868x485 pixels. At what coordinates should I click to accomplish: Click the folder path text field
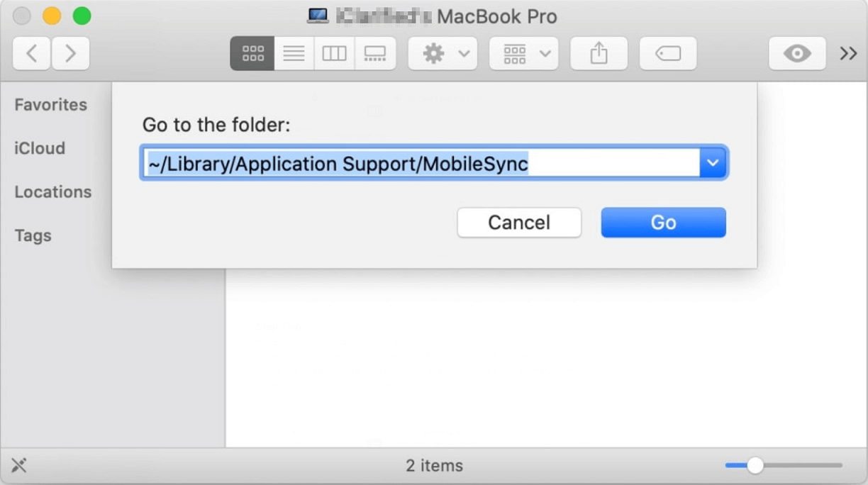coord(421,164)
